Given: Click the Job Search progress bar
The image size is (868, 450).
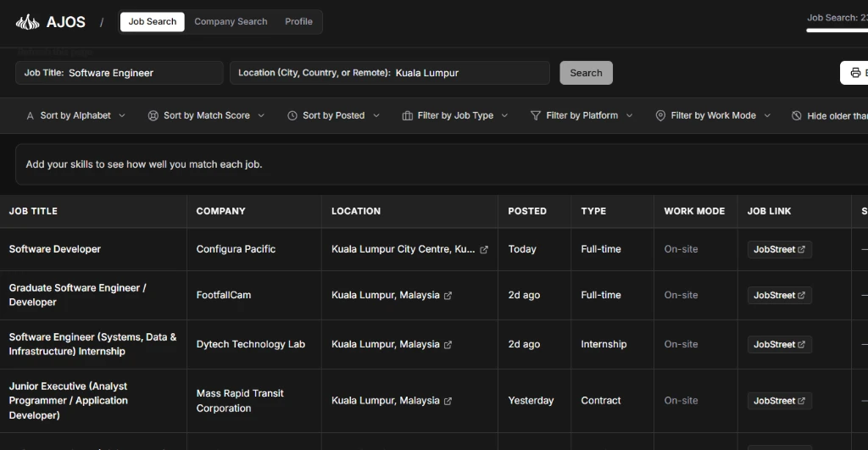Looking at the screenshot, I should coord(837,31).
